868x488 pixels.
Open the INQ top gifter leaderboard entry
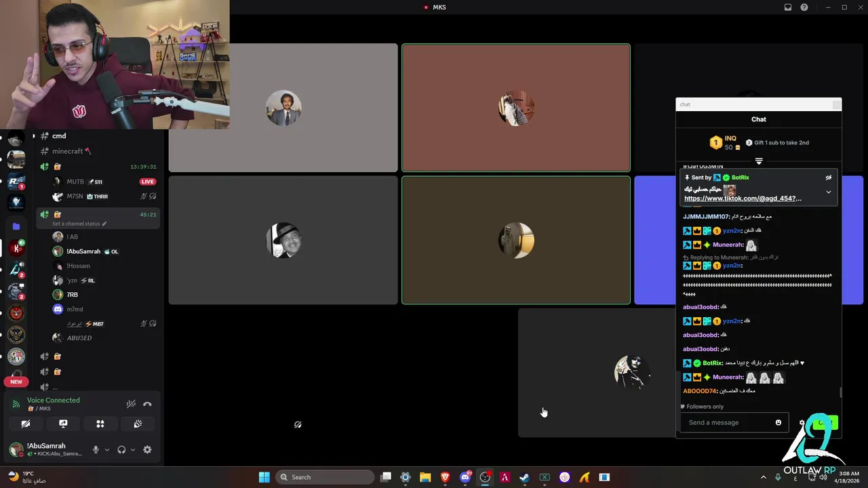click(x=725, y=142)
